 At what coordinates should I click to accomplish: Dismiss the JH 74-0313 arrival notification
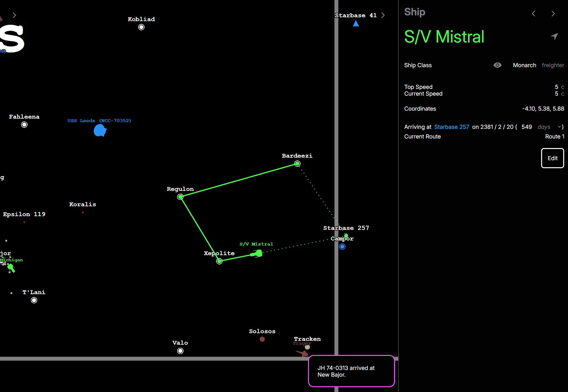coord(351,371)
